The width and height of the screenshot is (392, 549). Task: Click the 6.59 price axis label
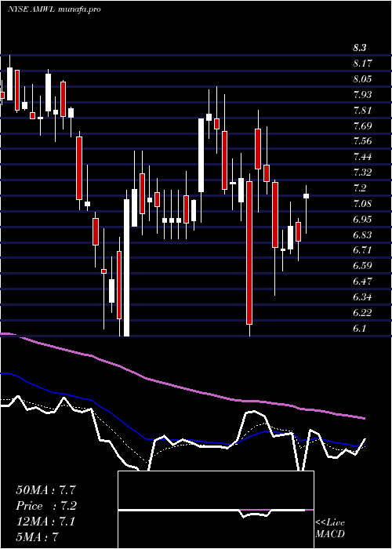pyautogui.click(x=362, y=266)
